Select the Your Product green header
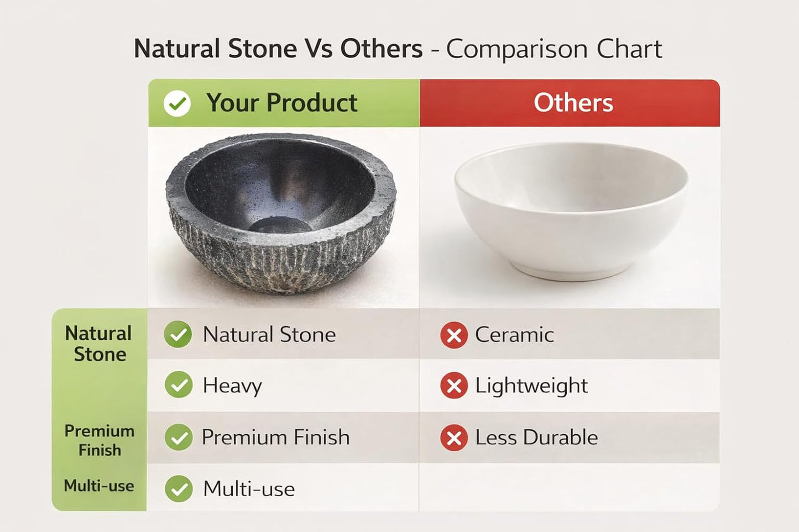The height and width of the screenshot is (532, 799). pos(284,103)
